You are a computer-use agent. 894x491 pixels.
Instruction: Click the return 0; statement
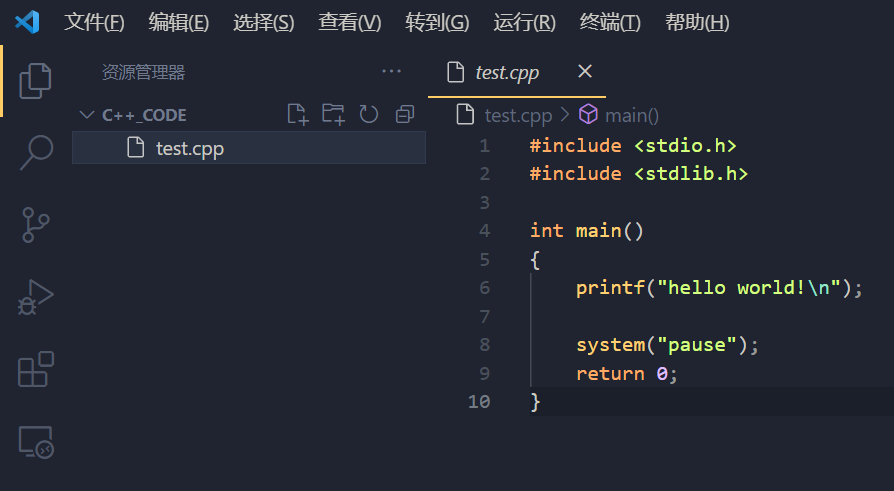pyautogui.click(x=627, y=374)
